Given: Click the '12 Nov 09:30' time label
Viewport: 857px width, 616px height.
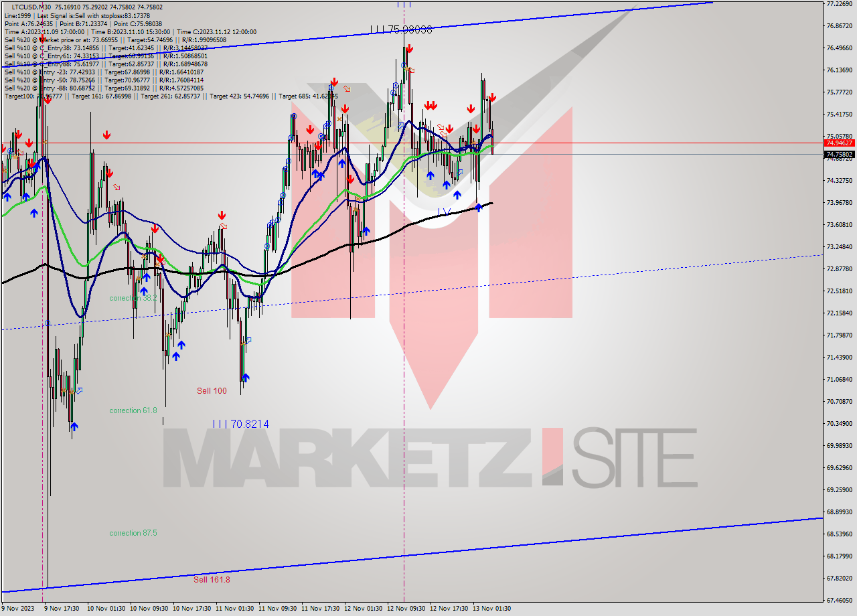Looking at the screenshot, I should (406, 609).
